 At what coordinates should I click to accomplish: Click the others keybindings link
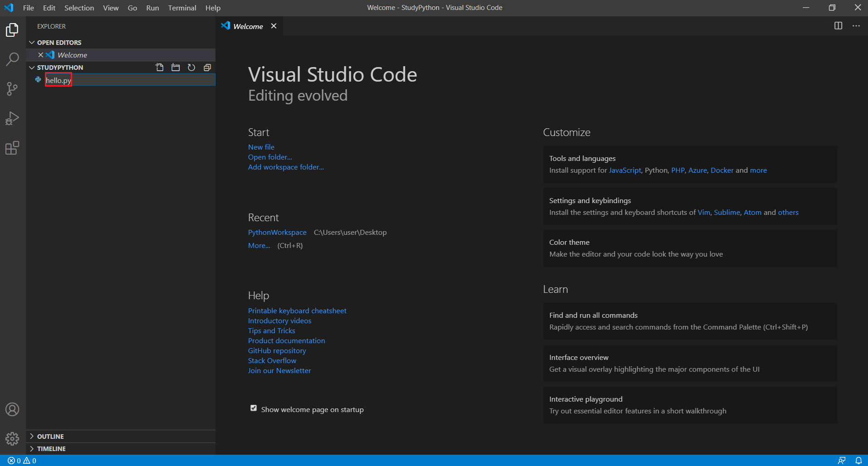788,212
